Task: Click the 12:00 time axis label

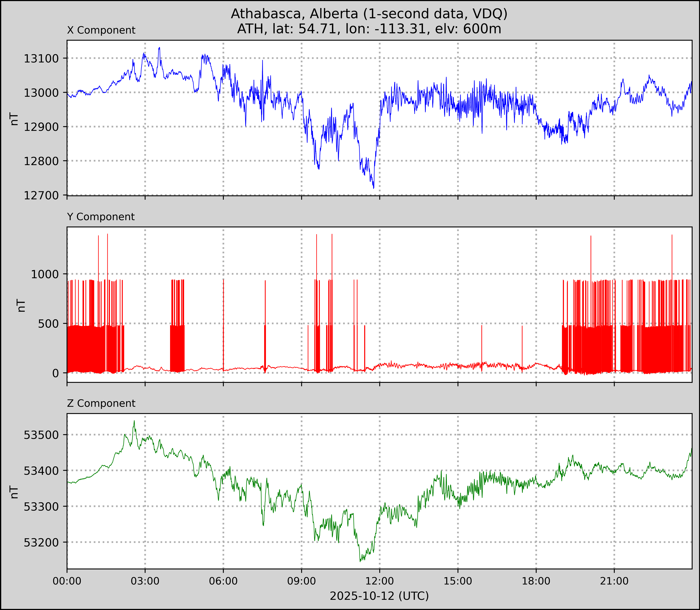Action: tap(380, 581)
